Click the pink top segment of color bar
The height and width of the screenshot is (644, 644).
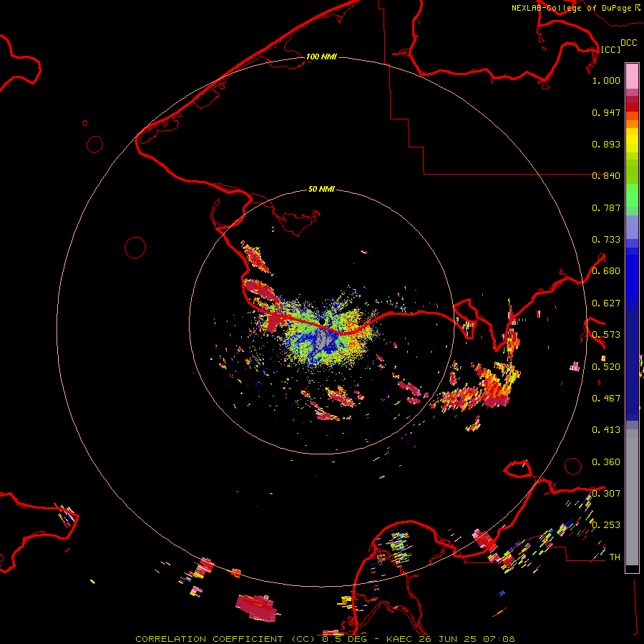pyautogui.click(x=632, y=76)
